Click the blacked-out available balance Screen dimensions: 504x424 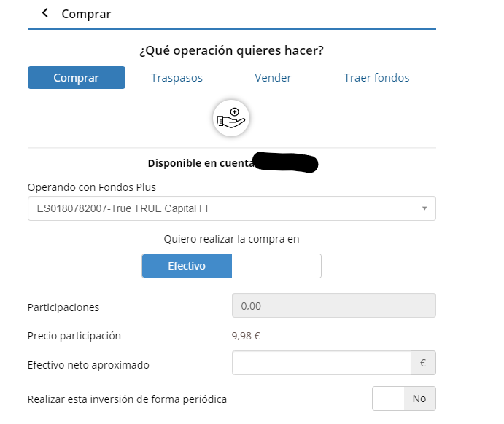click(x=285, y=162)
